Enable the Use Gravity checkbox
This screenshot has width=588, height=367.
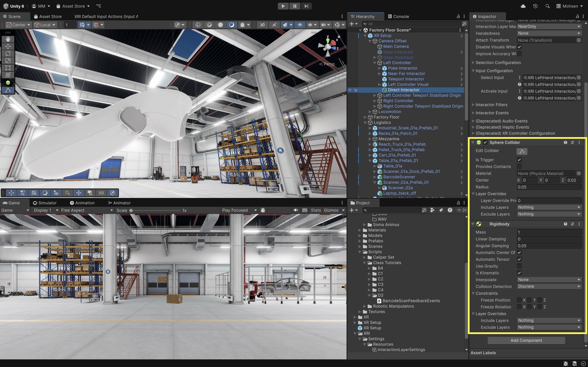(519, 266)
